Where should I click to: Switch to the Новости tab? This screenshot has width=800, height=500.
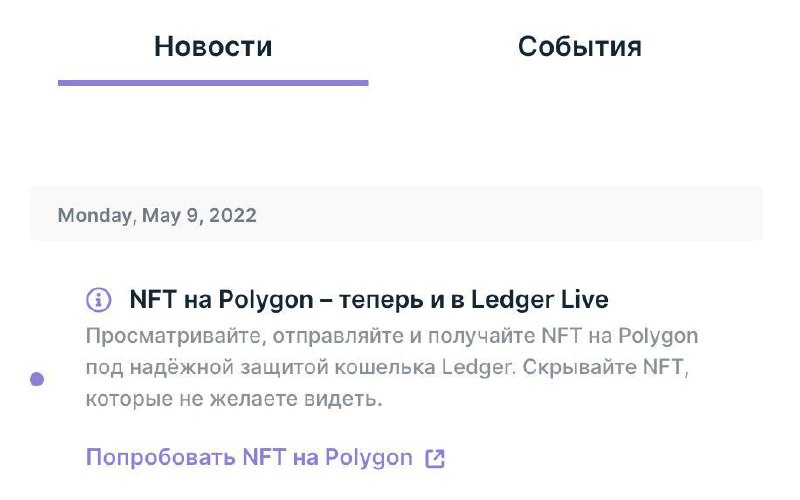click(x=213, y=46)
